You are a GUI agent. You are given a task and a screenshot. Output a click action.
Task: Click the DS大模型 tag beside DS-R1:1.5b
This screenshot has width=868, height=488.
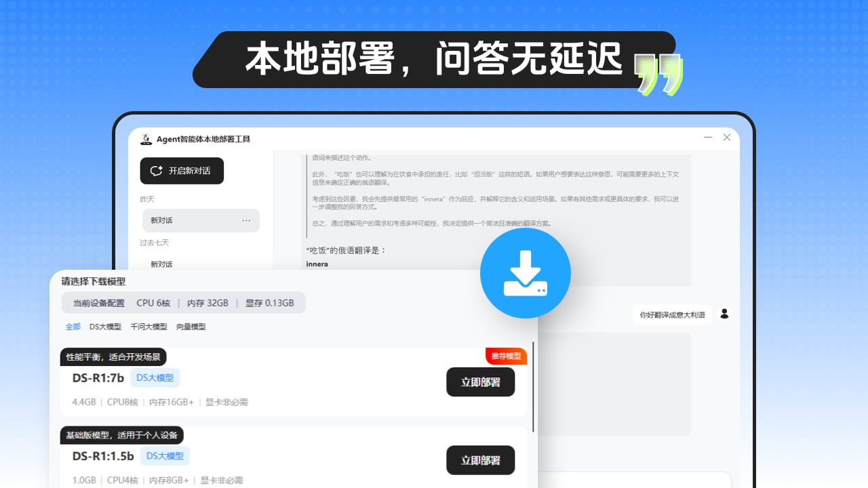(165, 456)
